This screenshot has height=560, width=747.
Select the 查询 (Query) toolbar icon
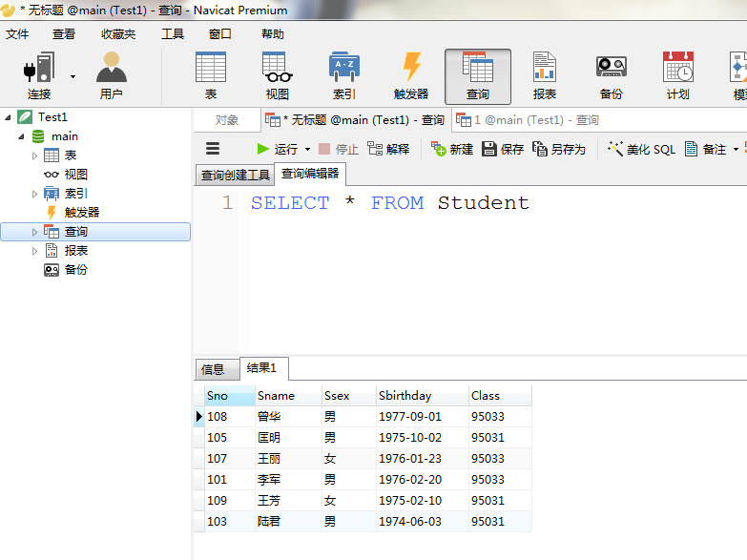coord(478,76)
